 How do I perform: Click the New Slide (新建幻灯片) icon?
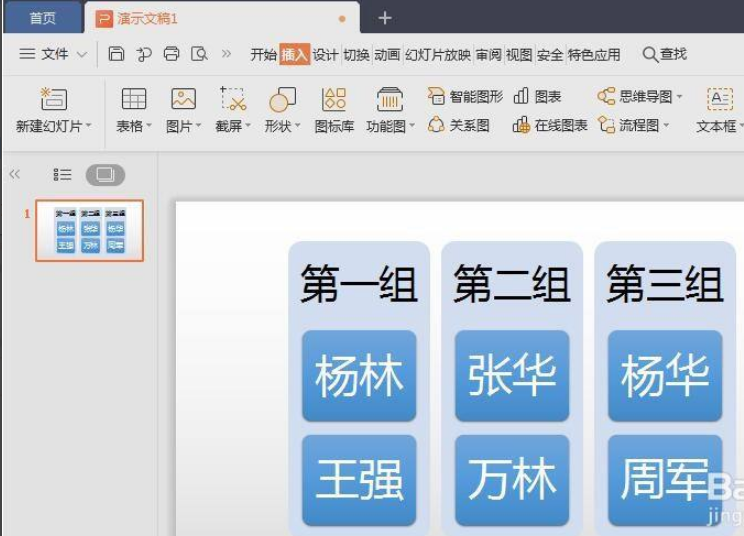coord(54,99)
